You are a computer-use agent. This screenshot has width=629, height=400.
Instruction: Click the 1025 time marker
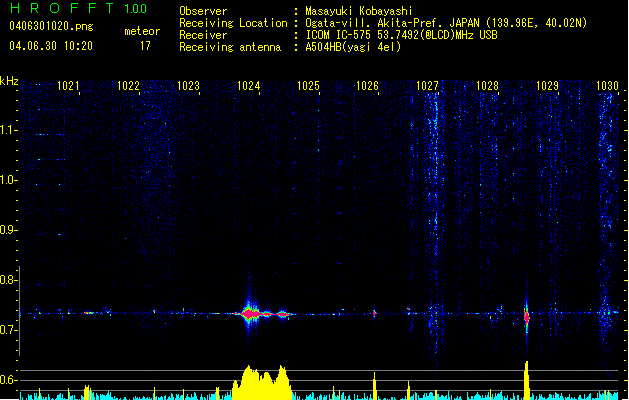(x=308, y=86)
